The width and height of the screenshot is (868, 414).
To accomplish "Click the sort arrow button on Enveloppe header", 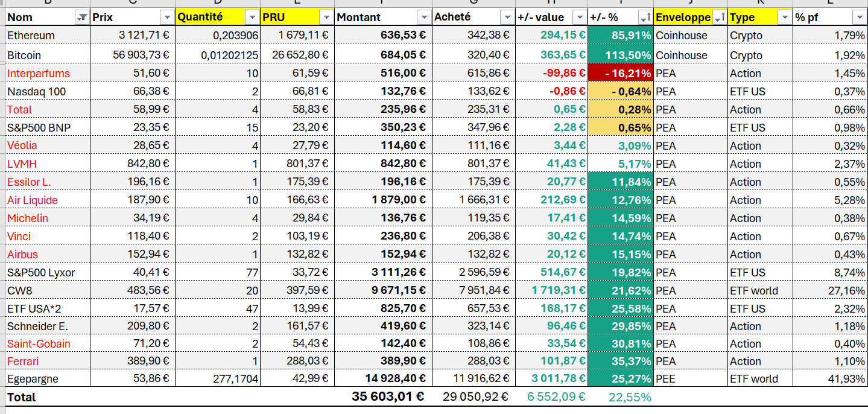I will (x=719, y=18).
